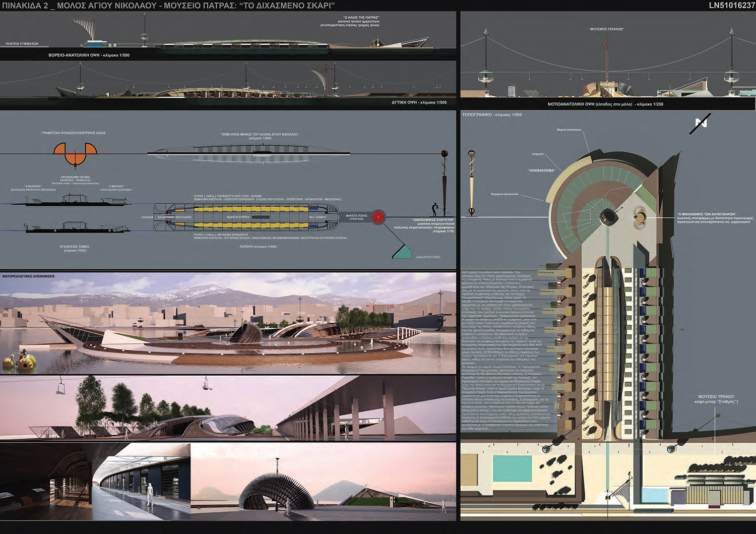Click the 'ΜΟΥΣΕΙΟ ΤΡΕΝΟΥ' label
756x534 pixels.
click(x=716, y=397)
